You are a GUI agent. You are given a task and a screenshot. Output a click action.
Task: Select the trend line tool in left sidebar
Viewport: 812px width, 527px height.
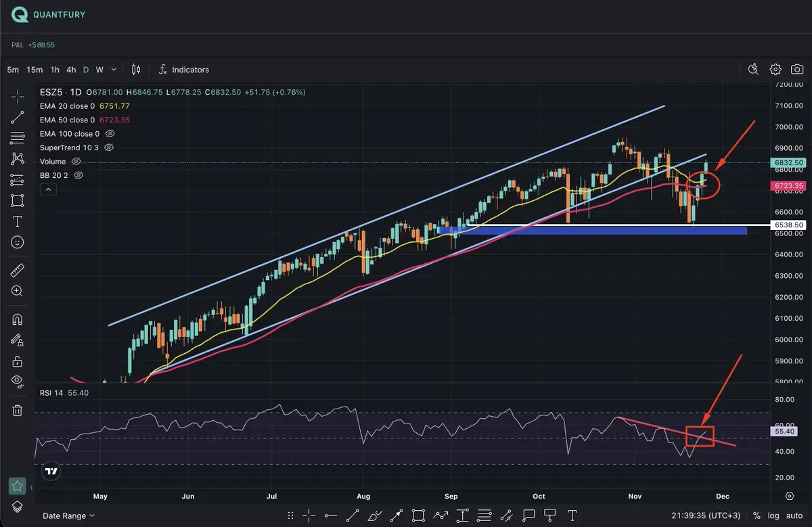coord(18,117)
